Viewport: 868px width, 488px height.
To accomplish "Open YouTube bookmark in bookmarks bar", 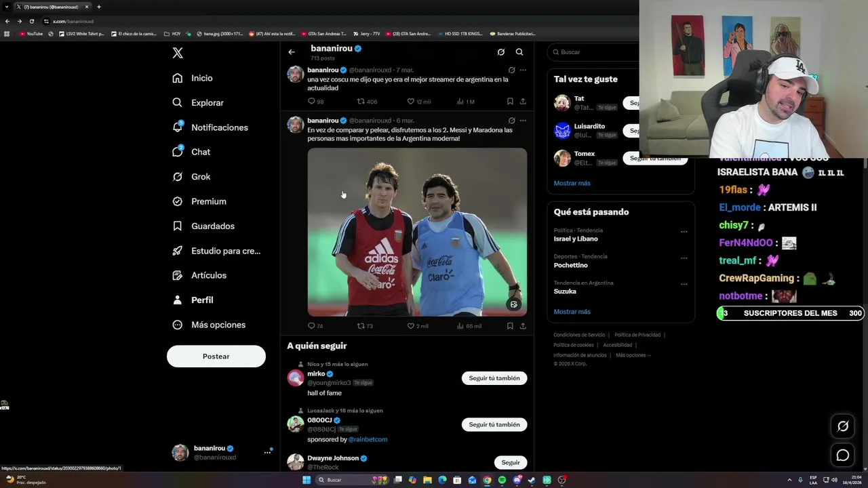I will [x=31, y=33].
